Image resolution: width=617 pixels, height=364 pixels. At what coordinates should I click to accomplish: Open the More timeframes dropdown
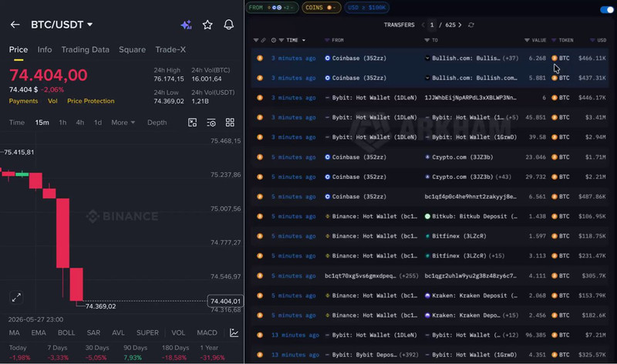[123, 123]
